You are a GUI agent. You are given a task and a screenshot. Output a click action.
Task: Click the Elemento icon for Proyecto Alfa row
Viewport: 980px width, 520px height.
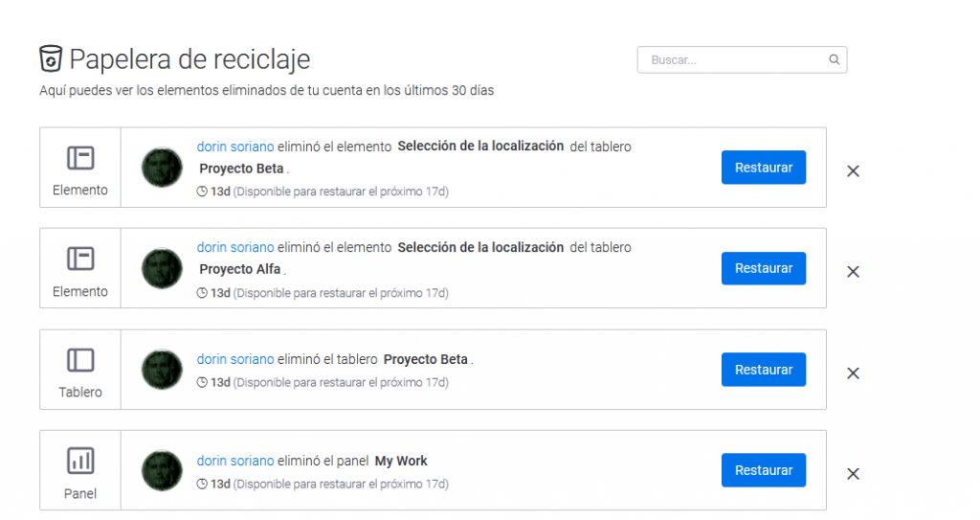80,259
